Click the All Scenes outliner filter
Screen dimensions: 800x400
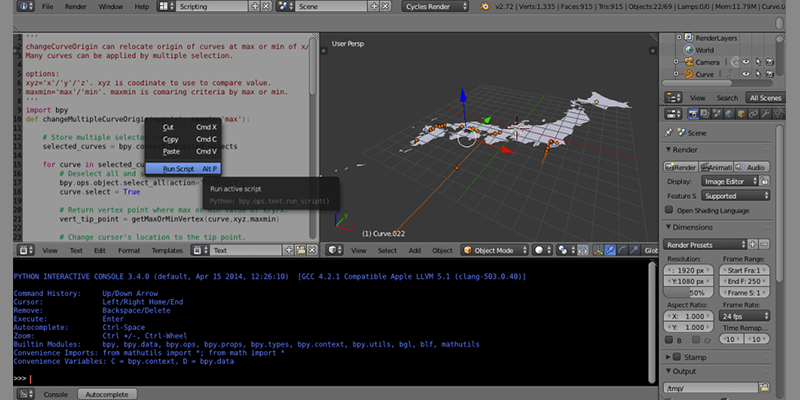(765, 97)
